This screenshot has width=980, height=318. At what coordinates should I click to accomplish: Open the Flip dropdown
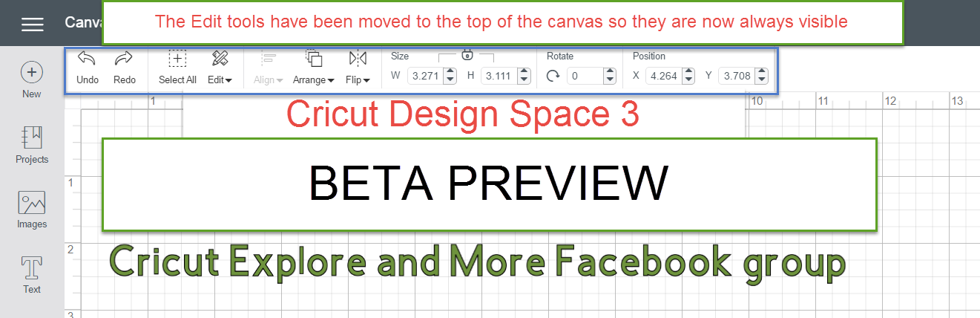[358, 67]
